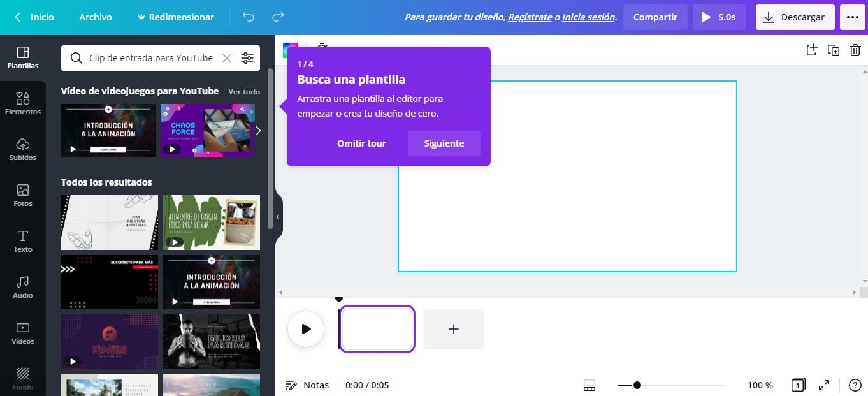Collapse the templates side panel
This screenshot has height=396, width=868.
click(277, 217)
